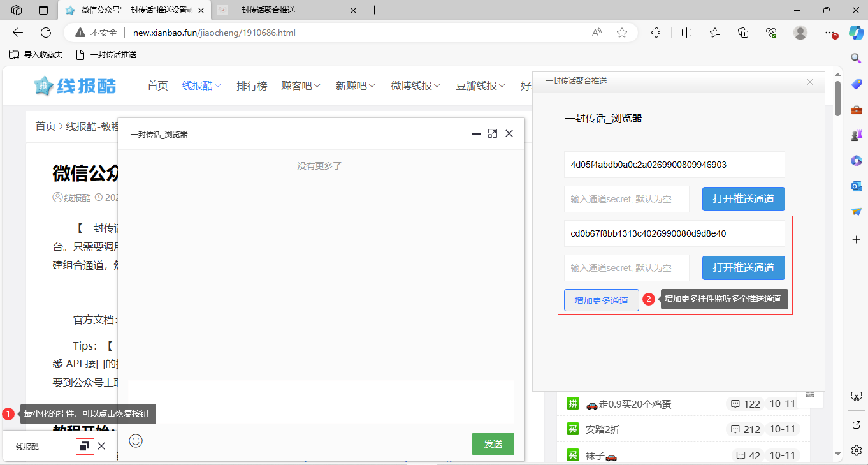The image size is (868, 465).
Task: Focus the first 输入通道secret field
Action: coord(626,199)
